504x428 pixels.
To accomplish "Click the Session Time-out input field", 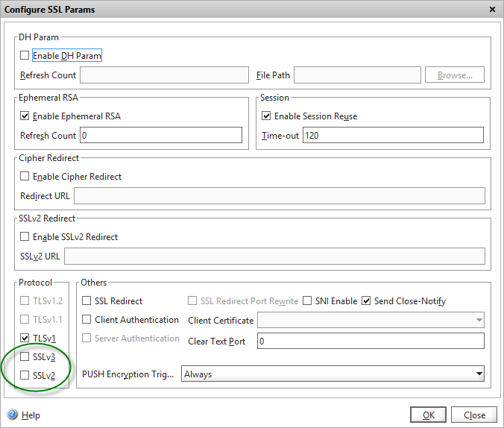I will (392, 136).
